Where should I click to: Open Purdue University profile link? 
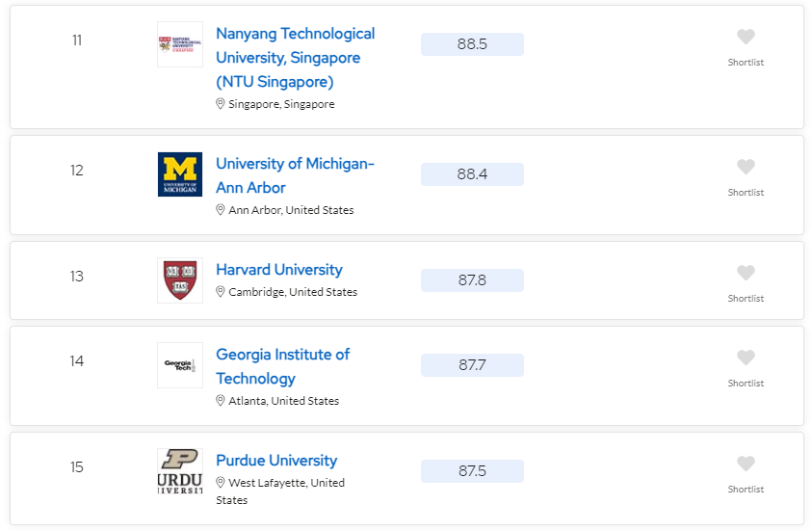(x=276, y=461)
